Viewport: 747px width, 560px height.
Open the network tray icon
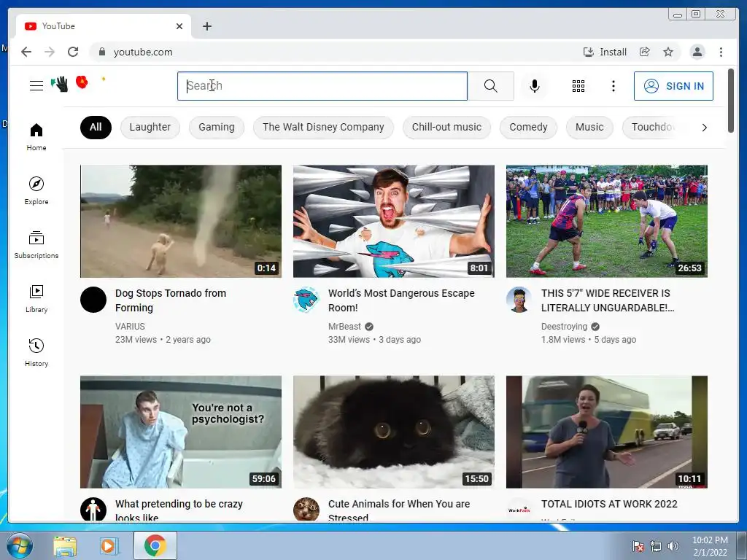click(656, 546)
